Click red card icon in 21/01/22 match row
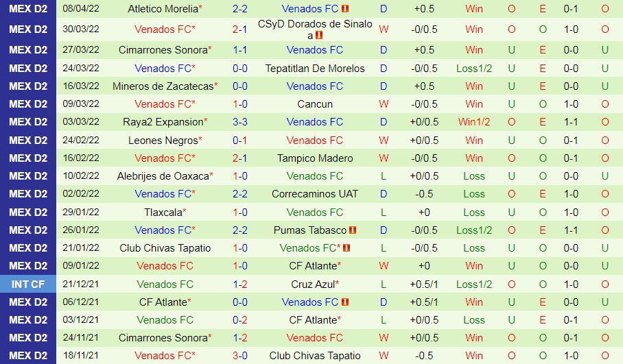623x364 pixels. tap(346, 248)
